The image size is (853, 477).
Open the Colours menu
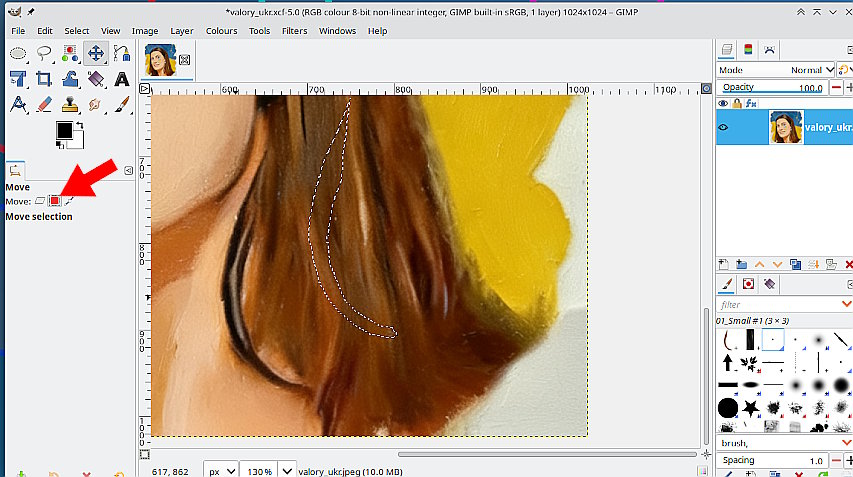point(221,31)
